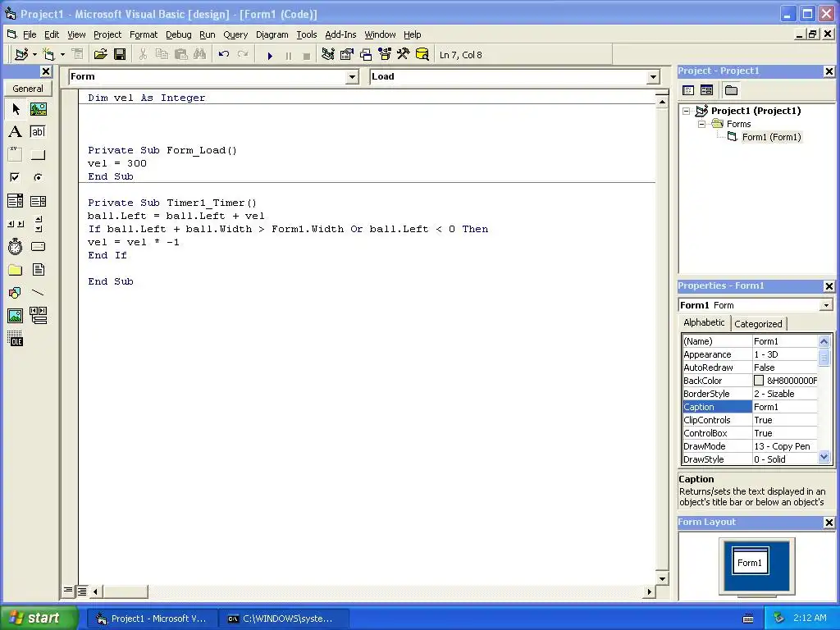Select the Line control in the toolbox
This screenshot has width=840, height=630.
(x=38, y=293)
